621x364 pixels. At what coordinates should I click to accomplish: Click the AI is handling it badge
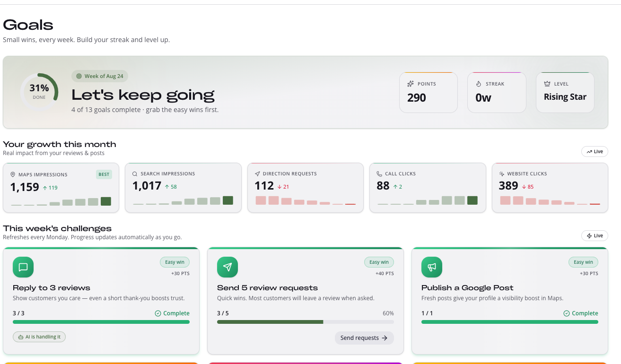(x=39, y=337)
